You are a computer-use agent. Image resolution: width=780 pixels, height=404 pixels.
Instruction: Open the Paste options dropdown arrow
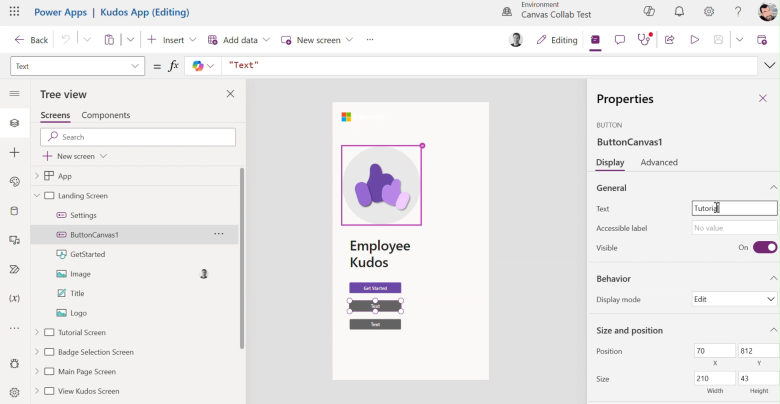[x=130, y=40]
